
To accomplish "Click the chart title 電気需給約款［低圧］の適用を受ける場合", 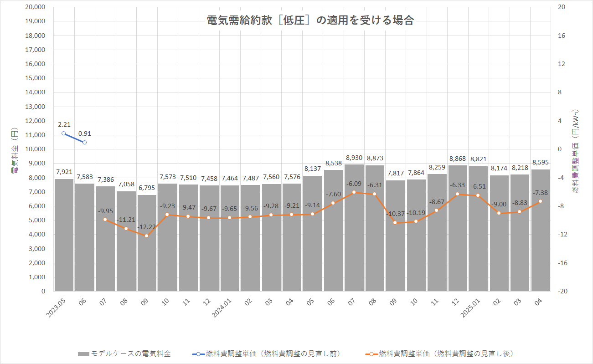I will tap(310, 20).
